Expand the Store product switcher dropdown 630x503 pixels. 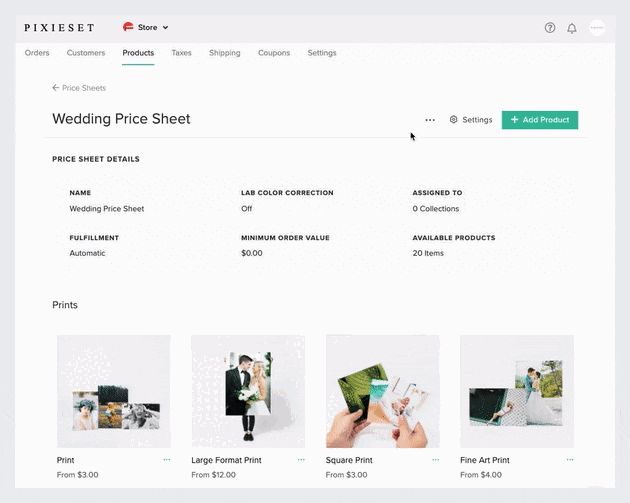(146, 27)
